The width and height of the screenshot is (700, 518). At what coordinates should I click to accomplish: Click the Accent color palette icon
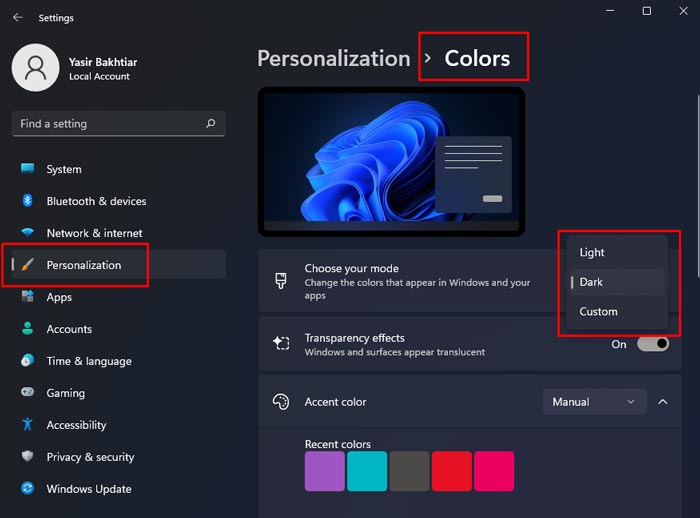[x=281, y=402]
